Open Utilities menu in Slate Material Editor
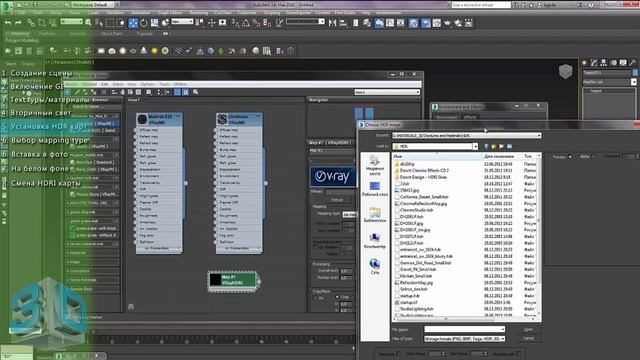The width and height of the screenshot is (640, 360). coord(180,84)
